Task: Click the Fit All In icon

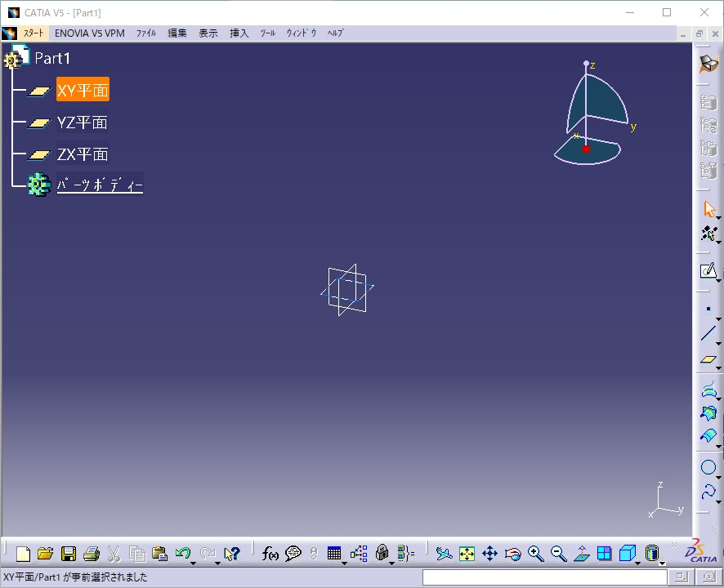Action: (x=467, y=554)
